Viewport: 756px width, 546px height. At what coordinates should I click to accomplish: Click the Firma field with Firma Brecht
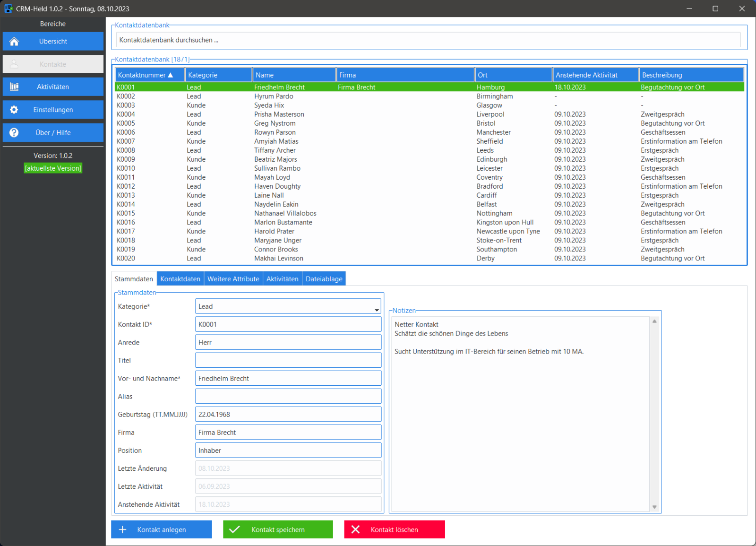(x=288, y=432)
